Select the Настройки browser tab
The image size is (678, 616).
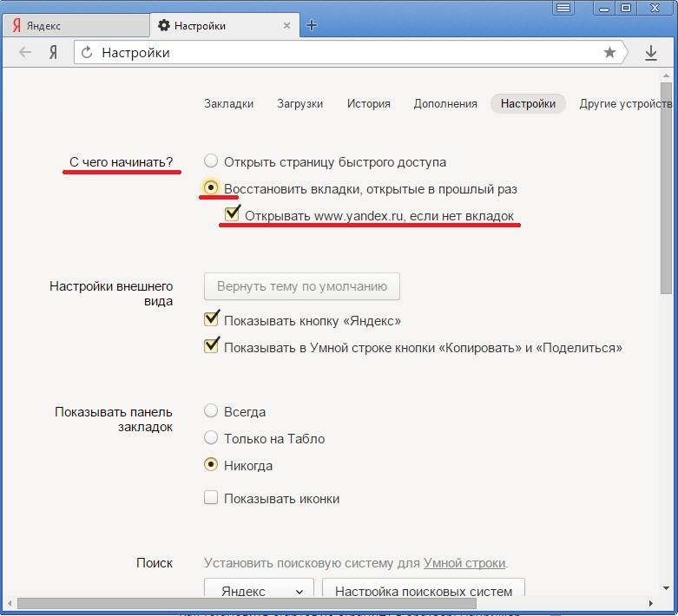[225, 25]
